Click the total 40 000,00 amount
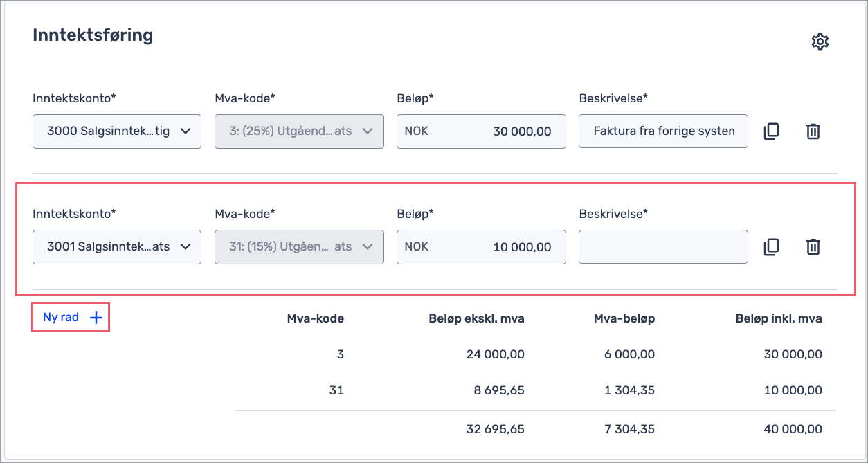This screenshot has width=868, height=463. click(793, 429)
